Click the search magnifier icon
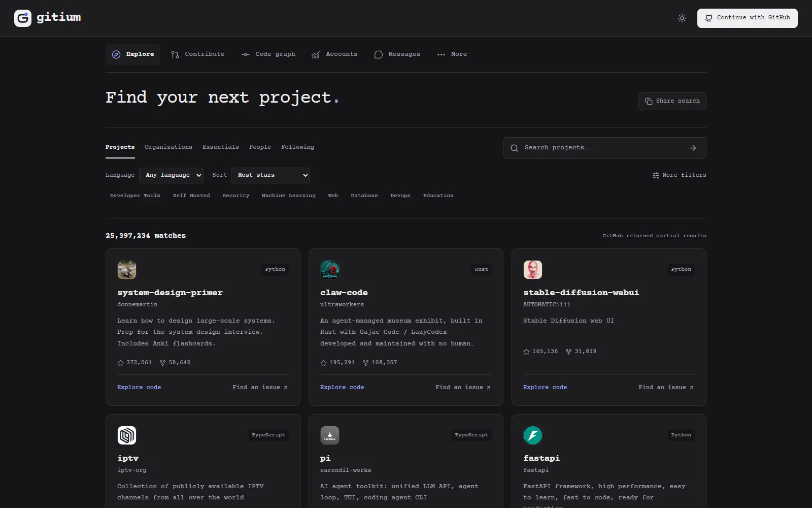 [x=514, y=148]
